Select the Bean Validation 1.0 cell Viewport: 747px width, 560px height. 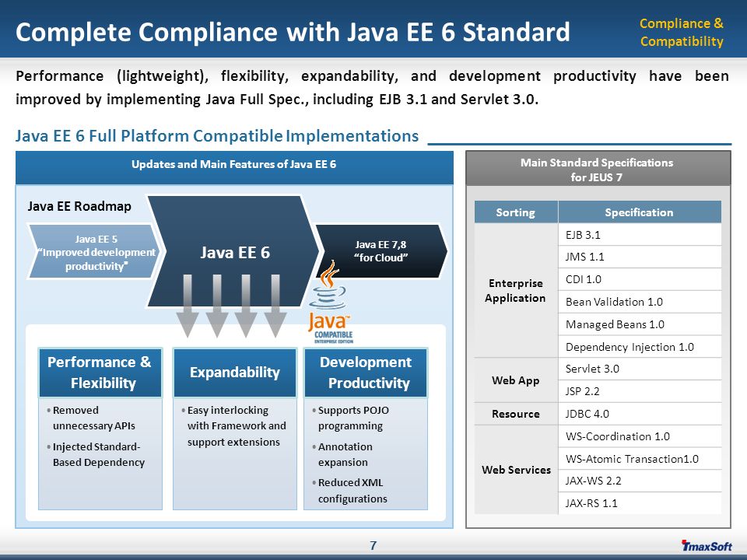tap(640, 302)
